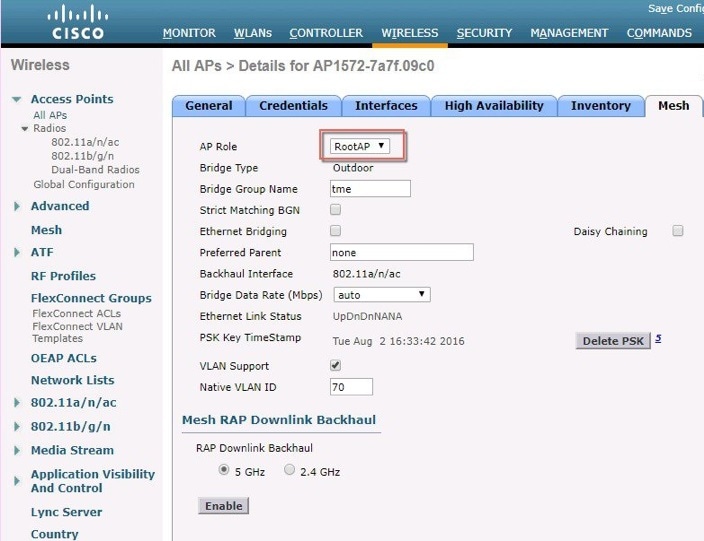Click the Bridge Group Name input field
Viewport: 704px width, 541px height.
point(370,189)
